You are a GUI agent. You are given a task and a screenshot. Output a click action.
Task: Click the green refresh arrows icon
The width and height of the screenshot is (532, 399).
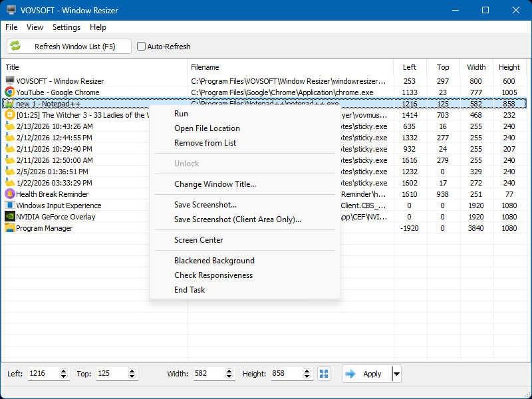pos(15,47)
